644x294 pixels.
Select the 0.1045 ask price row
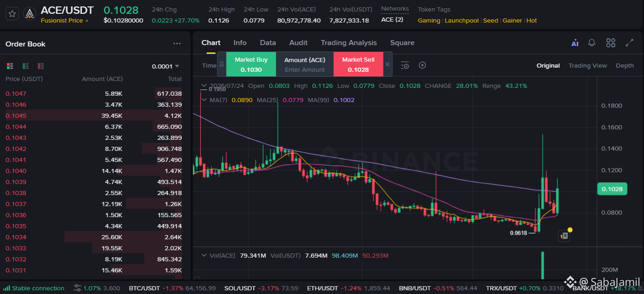pos(94,115)
